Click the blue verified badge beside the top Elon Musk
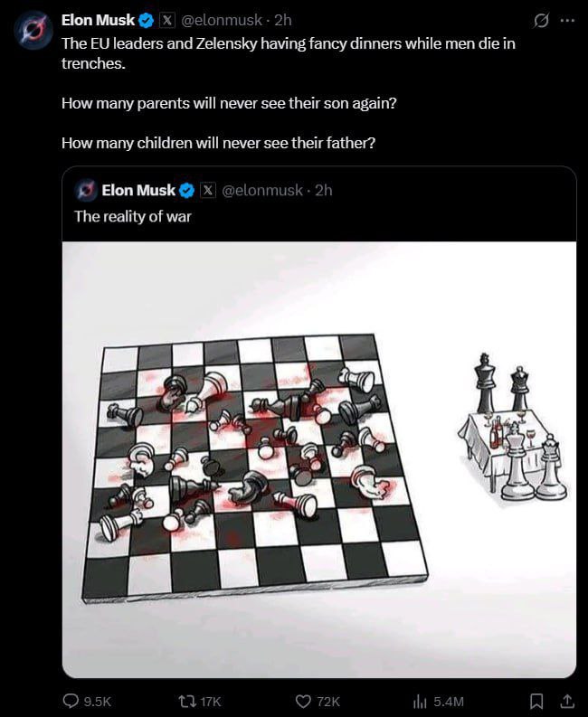The height and width of the screenshot is (717, 588). 147,20
